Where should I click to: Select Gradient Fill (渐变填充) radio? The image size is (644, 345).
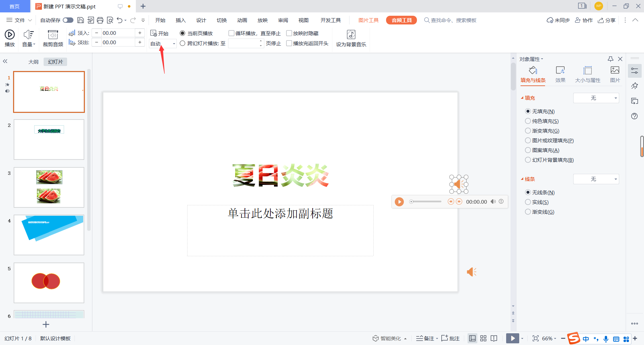(528, 131)
